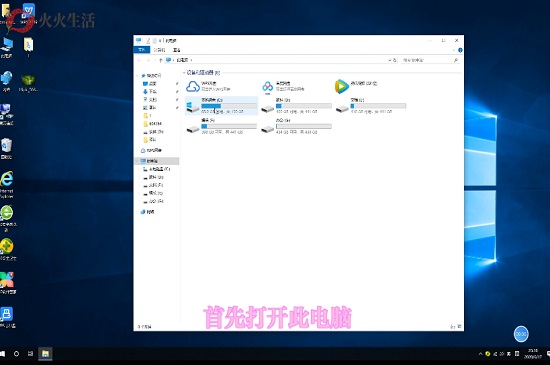This screenshot has height=365, width=550.
Task: Open the Computer tab in ribbon
Action: click(159, 50)
